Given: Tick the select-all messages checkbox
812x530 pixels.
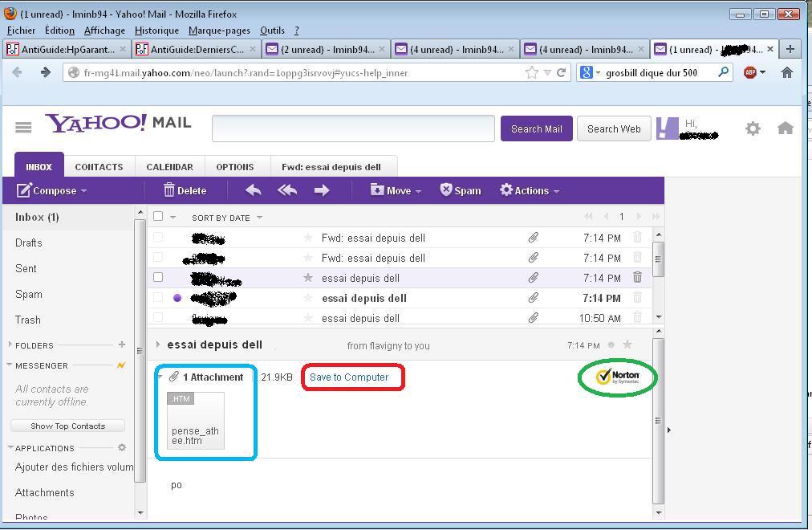Looking at the screenshot, I should [158, 217].
